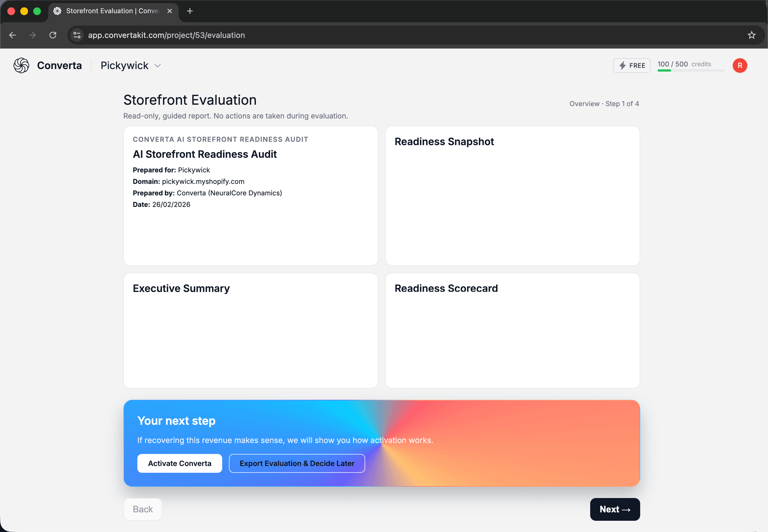Click the browser forward arrow

32,35
